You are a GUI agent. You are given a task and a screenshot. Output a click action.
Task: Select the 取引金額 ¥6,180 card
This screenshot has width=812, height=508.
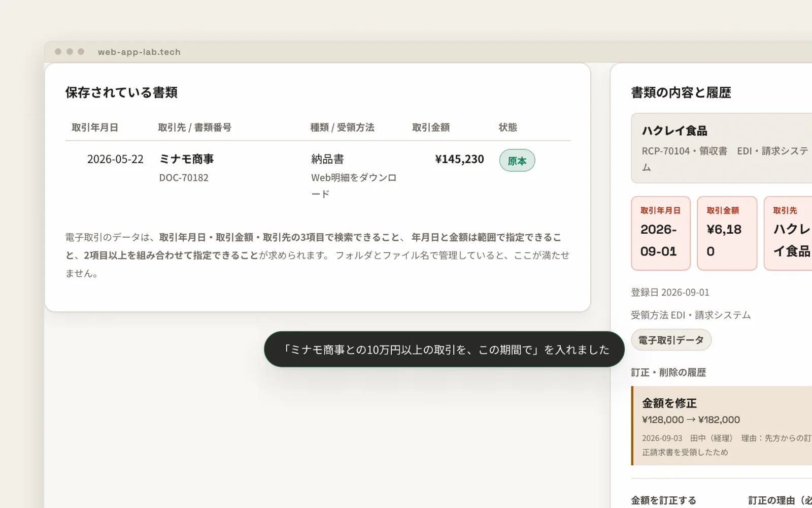727,233
